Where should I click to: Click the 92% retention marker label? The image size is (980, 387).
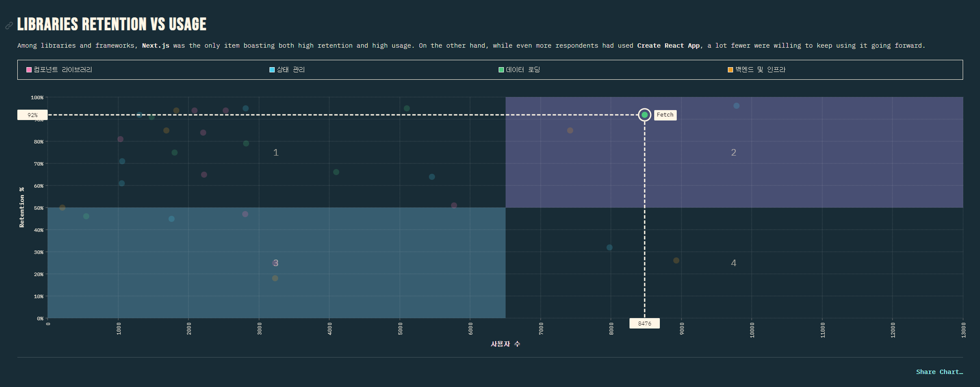pyautogui.click(x=32, y=115)
